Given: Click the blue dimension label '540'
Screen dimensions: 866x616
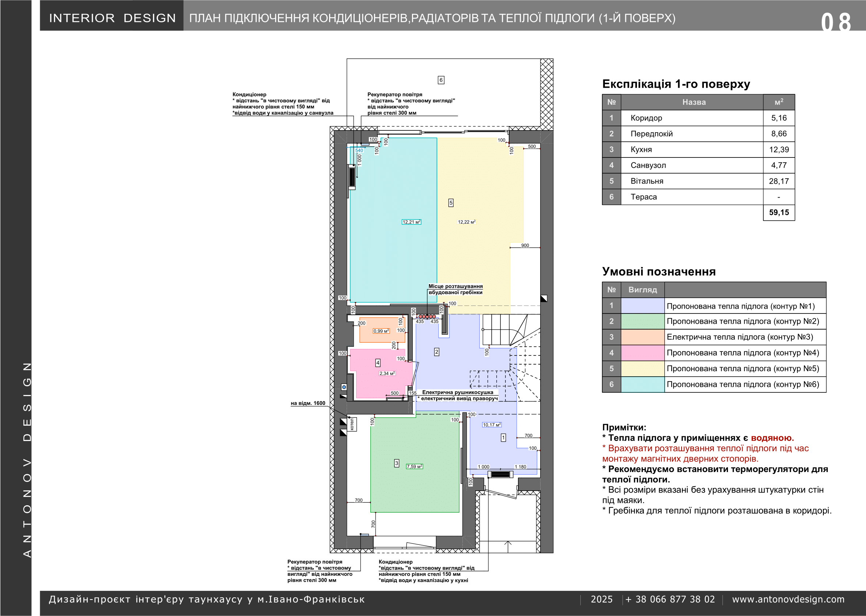Looking at the screenshot, I should click(x=359, y=151).
